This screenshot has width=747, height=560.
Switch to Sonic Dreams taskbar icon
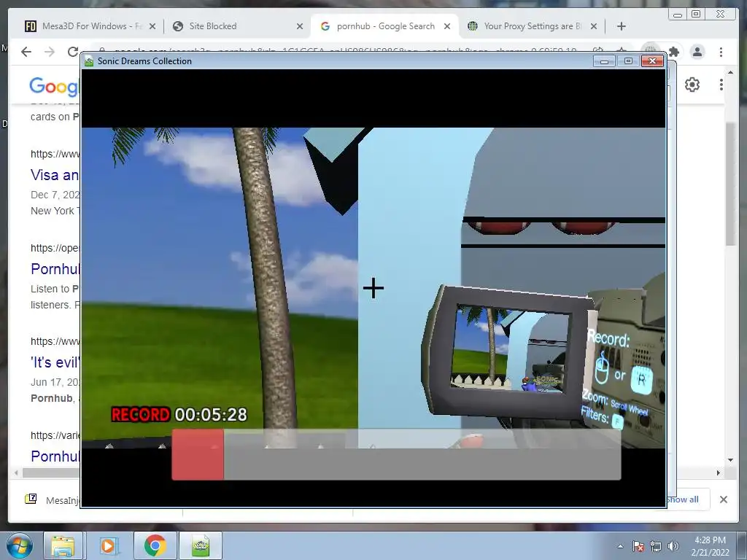[201, 545]
